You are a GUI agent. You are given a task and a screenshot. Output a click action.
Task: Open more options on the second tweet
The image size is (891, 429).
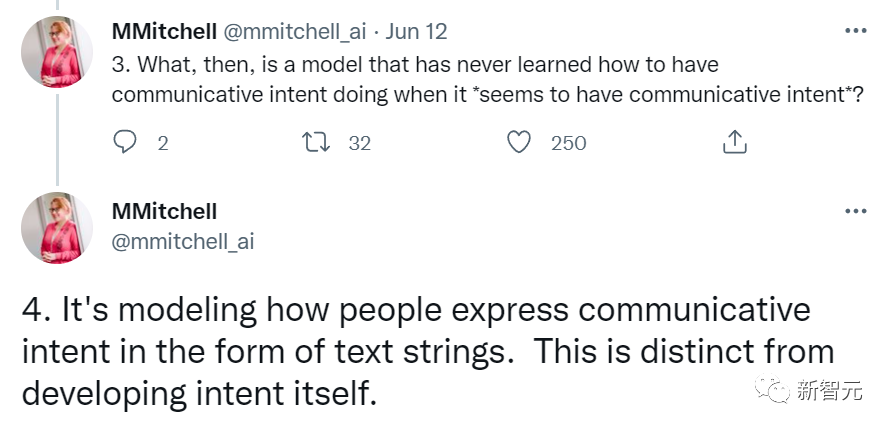(855, 211)
